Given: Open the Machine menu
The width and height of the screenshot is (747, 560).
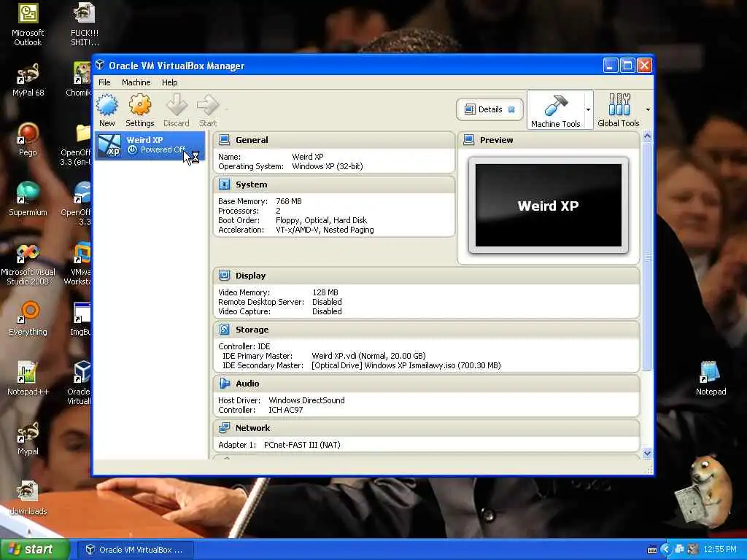Looking at the screenshot, I should [136, 82].
